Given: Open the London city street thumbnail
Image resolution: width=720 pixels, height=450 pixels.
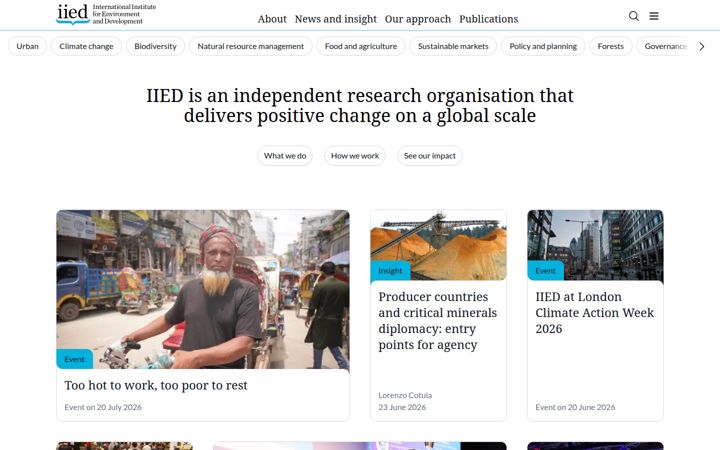Looking at the screenshot, I should click(596, 245).
